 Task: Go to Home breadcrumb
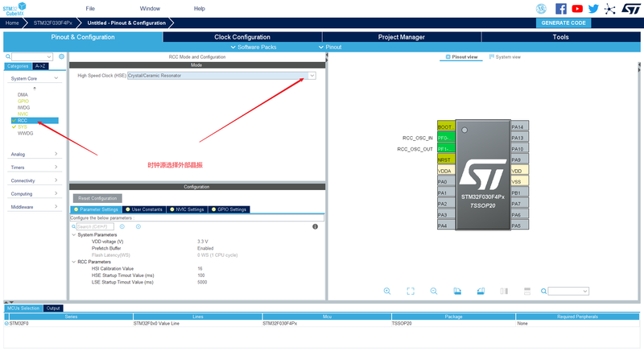tap(12, 23)
